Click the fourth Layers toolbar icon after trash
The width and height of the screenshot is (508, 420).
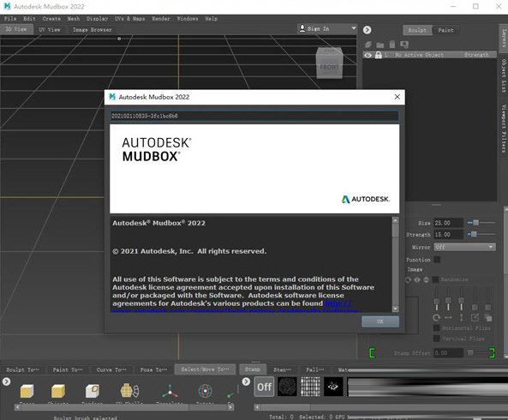click(x=404, y=45)
